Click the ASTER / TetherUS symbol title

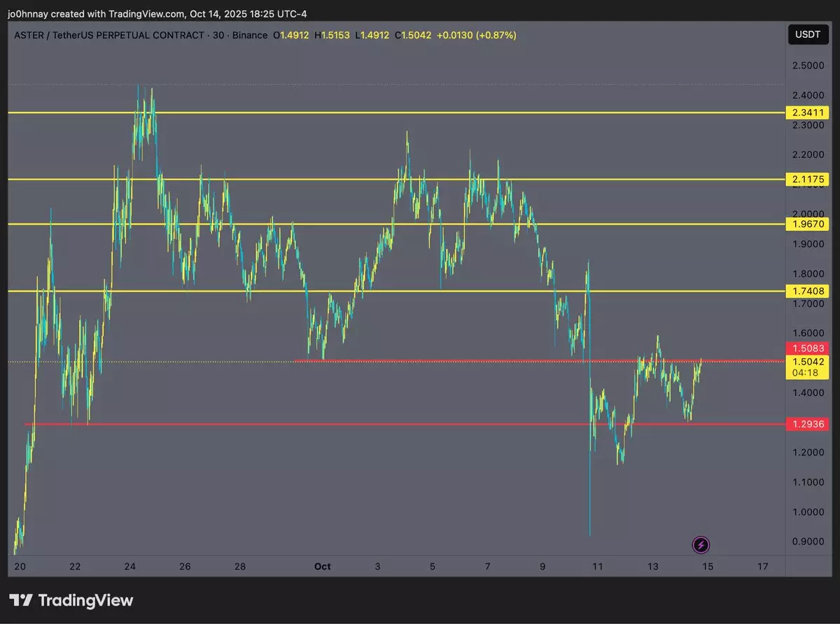(109, 35)
